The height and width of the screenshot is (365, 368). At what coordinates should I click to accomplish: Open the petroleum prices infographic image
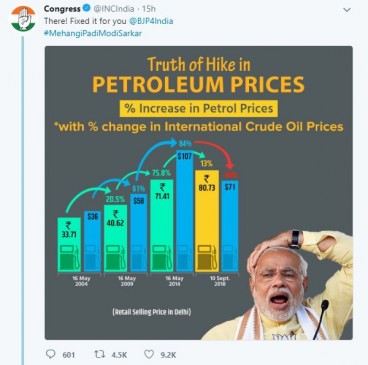(x=199, y=193)
